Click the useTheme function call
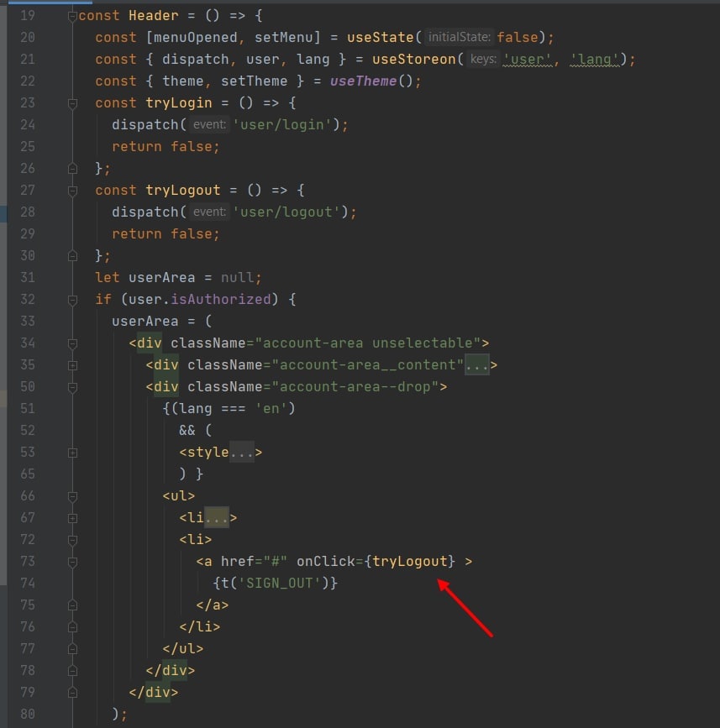The height and width of the screenshot is (728, 720). point(363,81)
